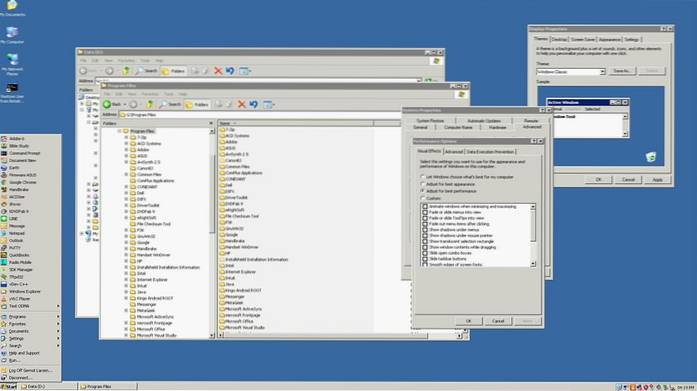Screen dimensions: 697x391
Task: Click Undo icon in Data (D:) window toolbar
Action: 230,71
